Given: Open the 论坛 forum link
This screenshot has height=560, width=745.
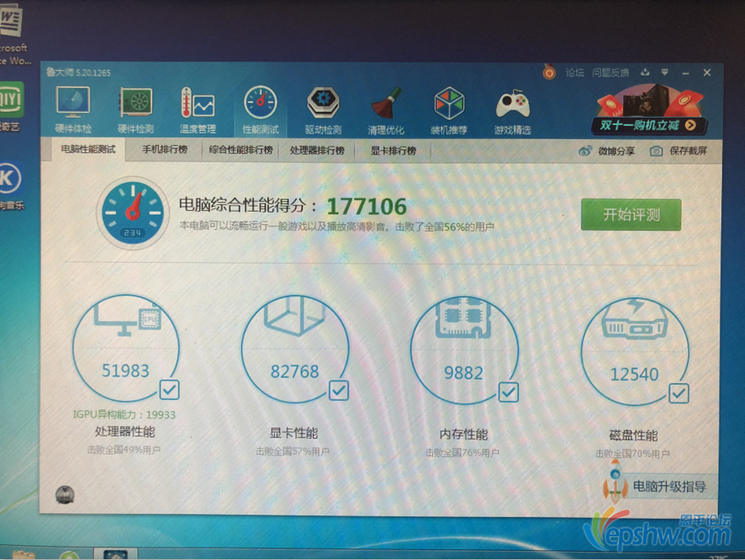Looking at the screenshot, I should coord(575,72).
